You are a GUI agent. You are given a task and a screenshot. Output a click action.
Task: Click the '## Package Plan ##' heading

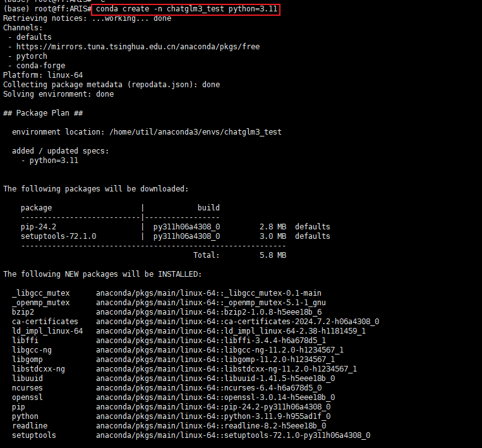tap(43, 113)
